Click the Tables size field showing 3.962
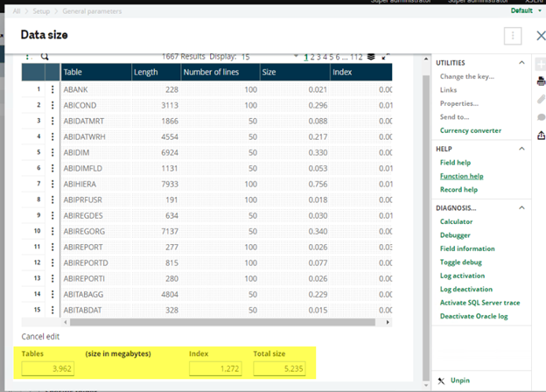546x392 pixels. (48, 368)
